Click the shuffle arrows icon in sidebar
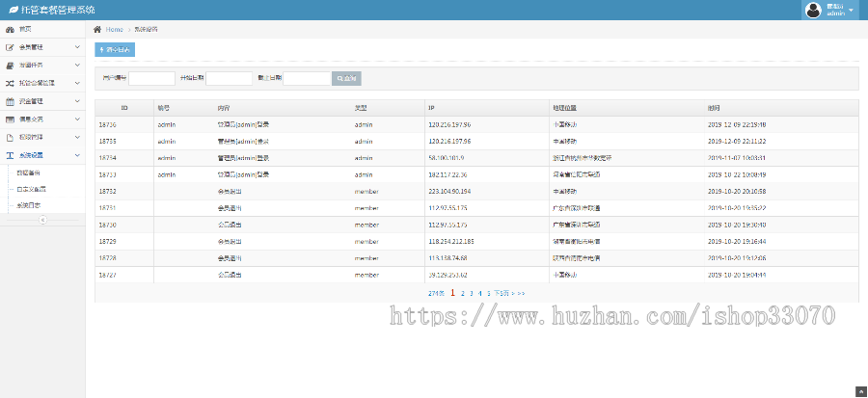This screenshot has height=398, width=868. click(10, 84)
